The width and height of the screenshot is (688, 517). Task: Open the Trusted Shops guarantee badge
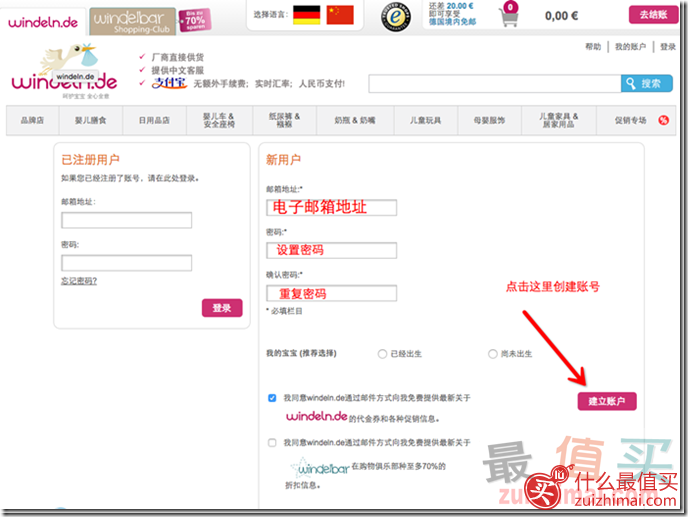(x=396, y=17)
